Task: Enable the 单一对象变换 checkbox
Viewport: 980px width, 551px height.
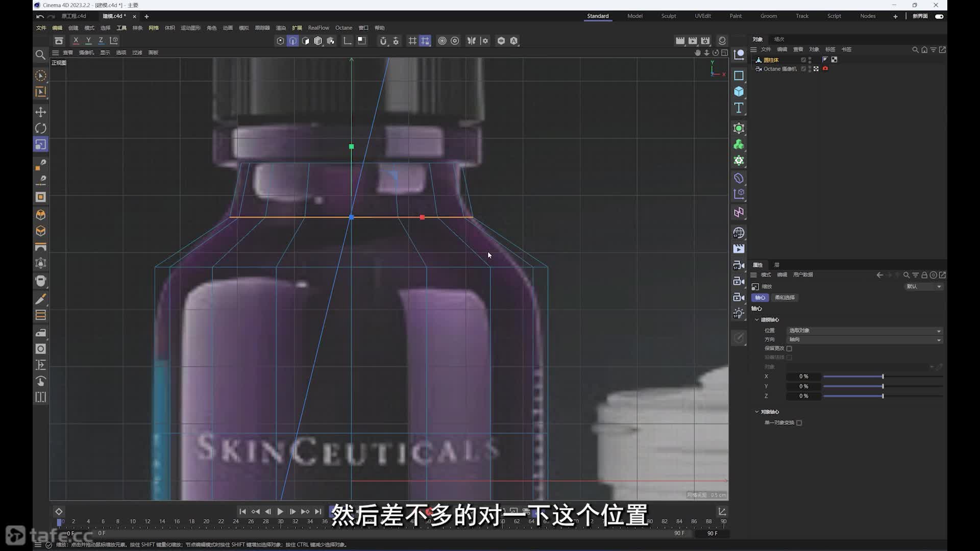Action: coord(799,422)
